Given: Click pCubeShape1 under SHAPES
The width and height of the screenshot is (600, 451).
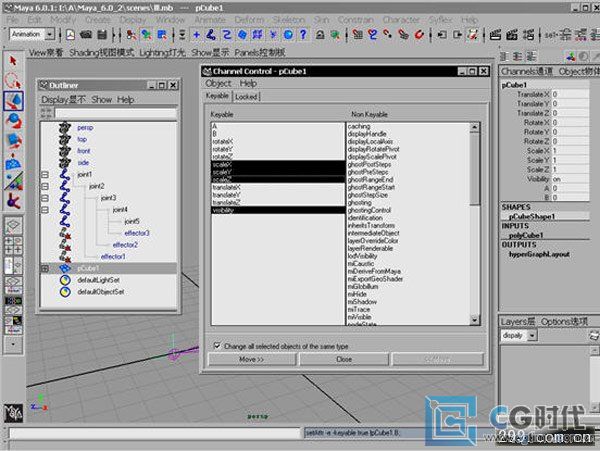Looking at the screenshot, I should click(532, 217).
